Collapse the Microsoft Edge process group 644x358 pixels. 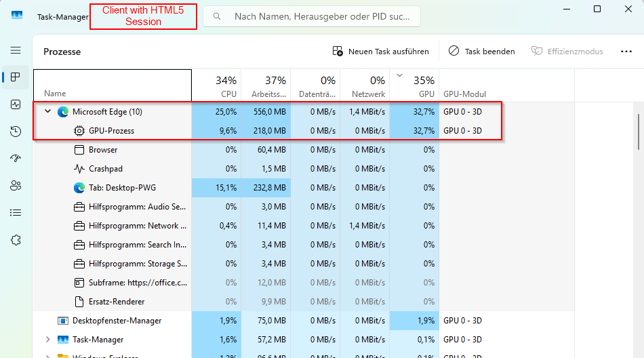tap(47, 111)
